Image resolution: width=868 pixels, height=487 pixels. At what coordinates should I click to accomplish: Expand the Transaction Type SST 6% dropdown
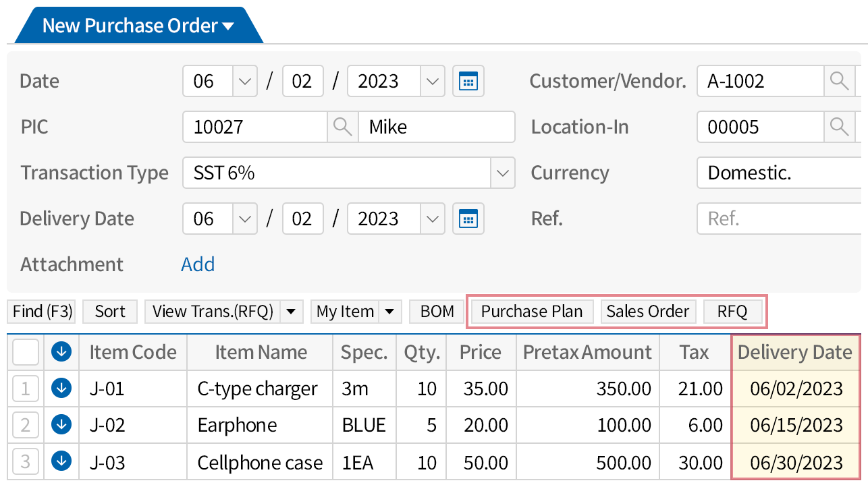click(x=502, y=173)
